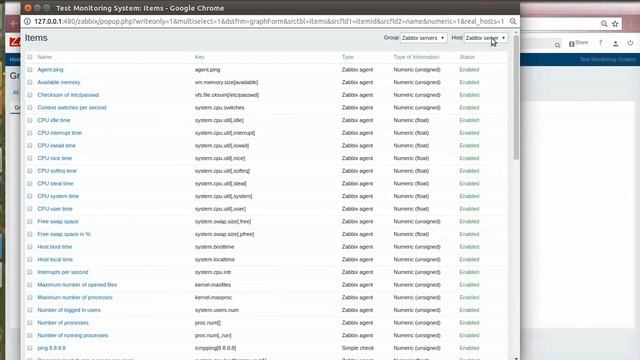Select the Number of logged in users item
The width and height of the screenshot is (640, 360).
click(x=69, y=310)
